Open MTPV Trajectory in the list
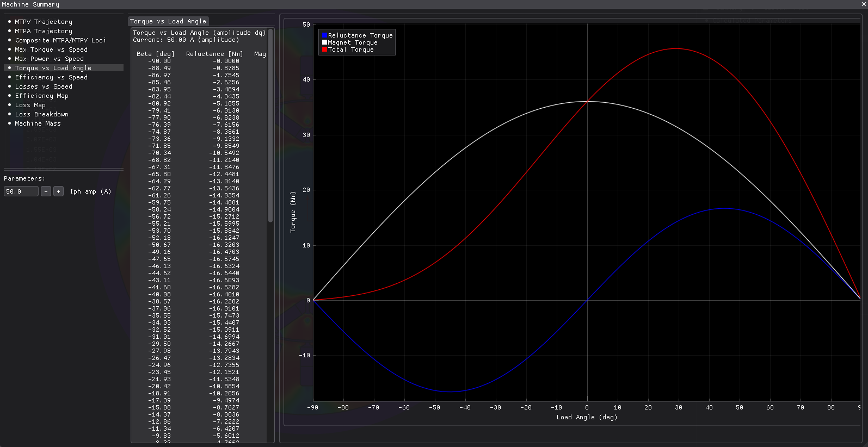Image resolution: width=868 pixels, height=447 pixels. click(x=44, y=22)
